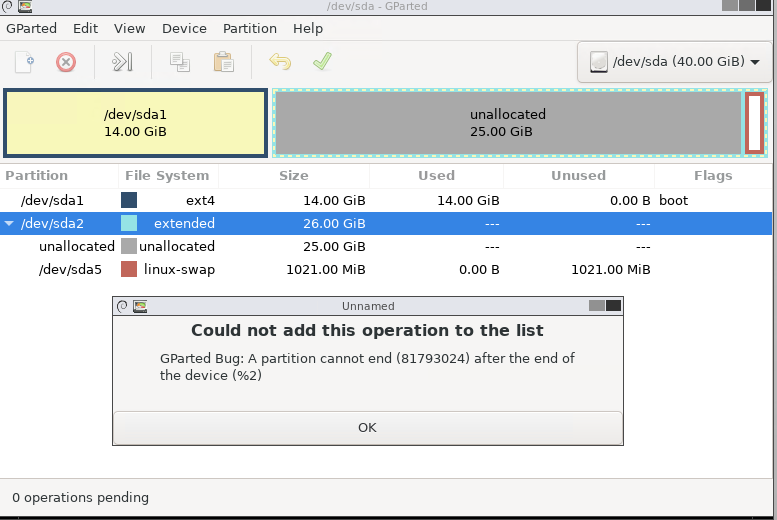Select the unallocated row in partition list
This screenshot has width=777, height=520.
click(386, 246)
